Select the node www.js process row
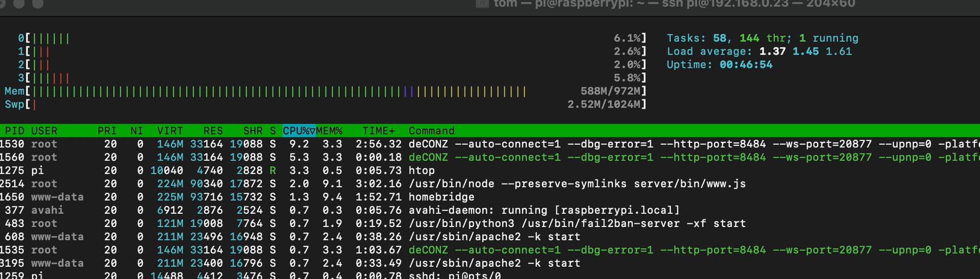Viewport: 980px width, 279px height. click(577, 184)
